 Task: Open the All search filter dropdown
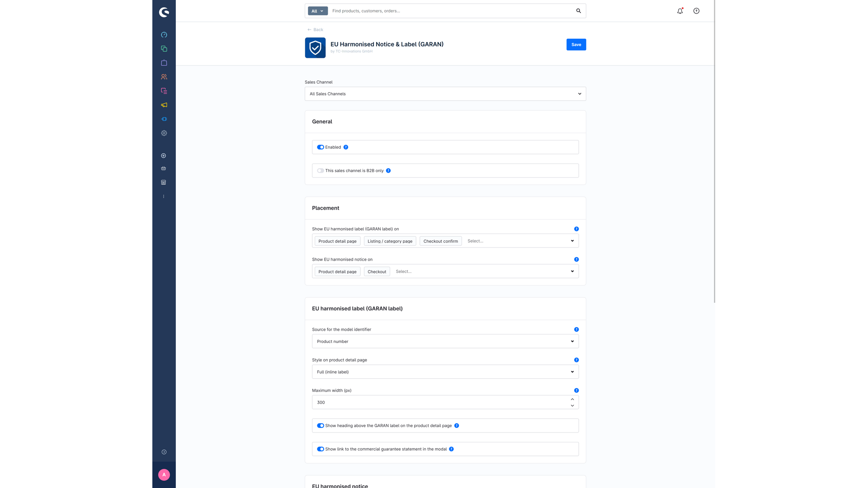[x=318, y=11]
